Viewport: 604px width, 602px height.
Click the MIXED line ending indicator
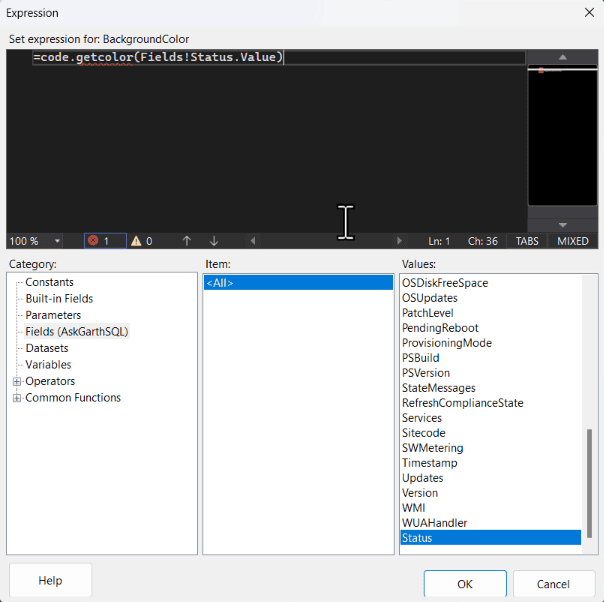(x=573, y=241)
